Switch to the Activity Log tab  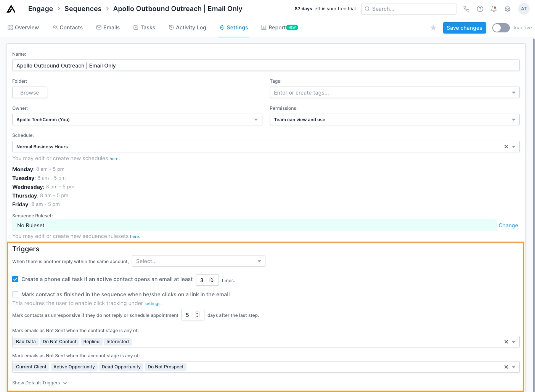coord(187,27)
